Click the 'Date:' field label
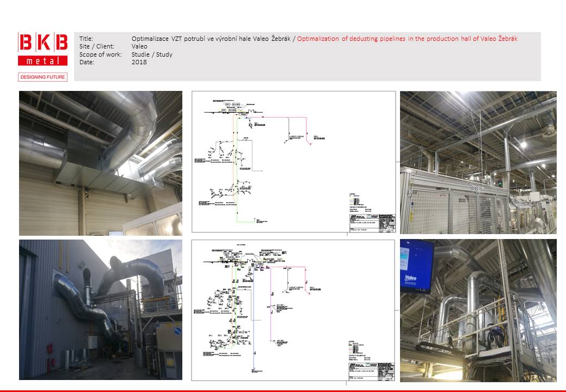This screenshot has height=392, width=566. coord(87,62)
